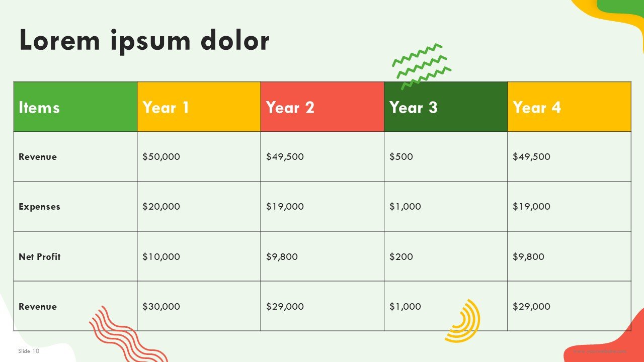Image resolution: width=644 pixels, height=362 pixels.
Task: Select the Lorem ipsum dolor title
Action: click(144, 40)
